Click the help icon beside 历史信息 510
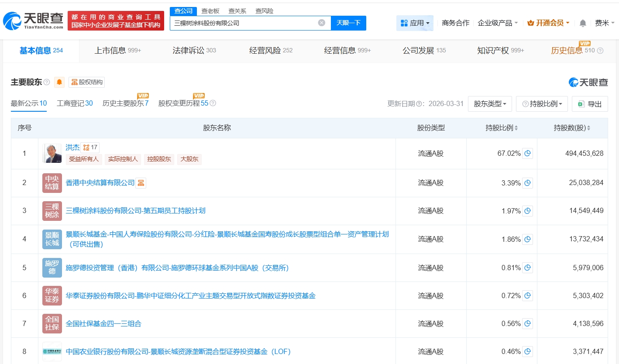The width and height of the screenshot is (619, 364). click(x=600, y=51)
